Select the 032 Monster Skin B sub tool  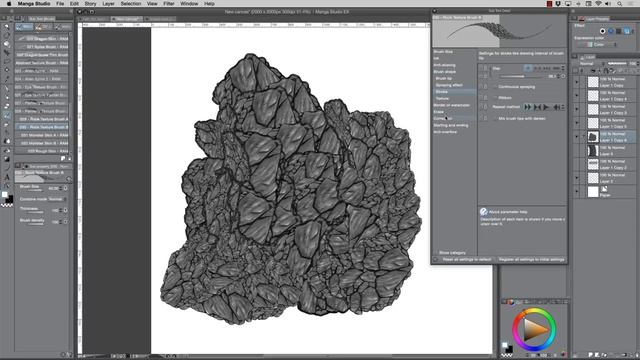click(42, 143)
